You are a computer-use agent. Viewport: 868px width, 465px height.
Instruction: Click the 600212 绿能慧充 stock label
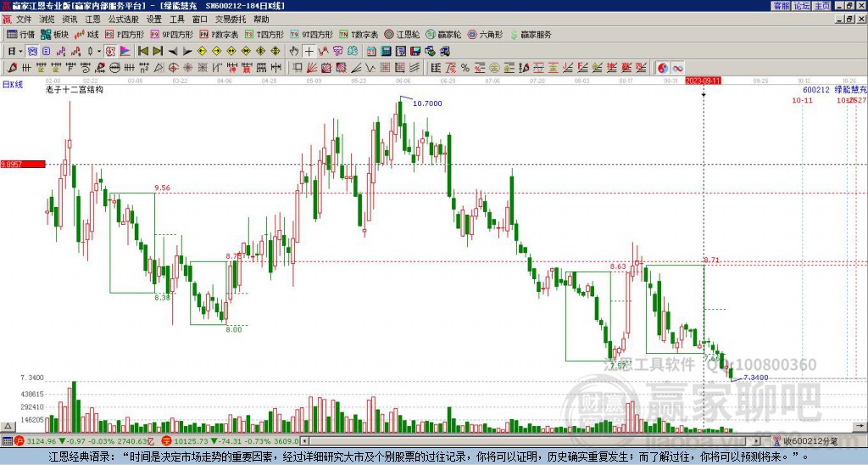835,89
